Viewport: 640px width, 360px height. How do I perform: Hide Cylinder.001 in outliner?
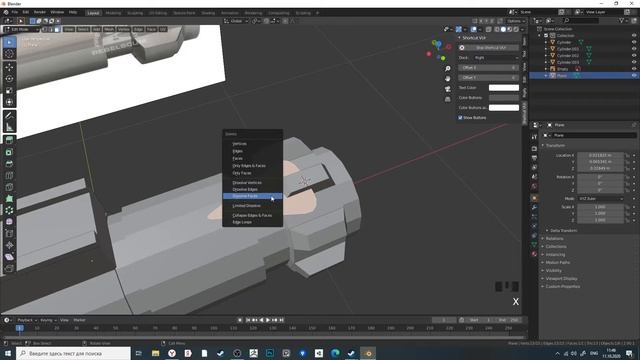[634, 49]
